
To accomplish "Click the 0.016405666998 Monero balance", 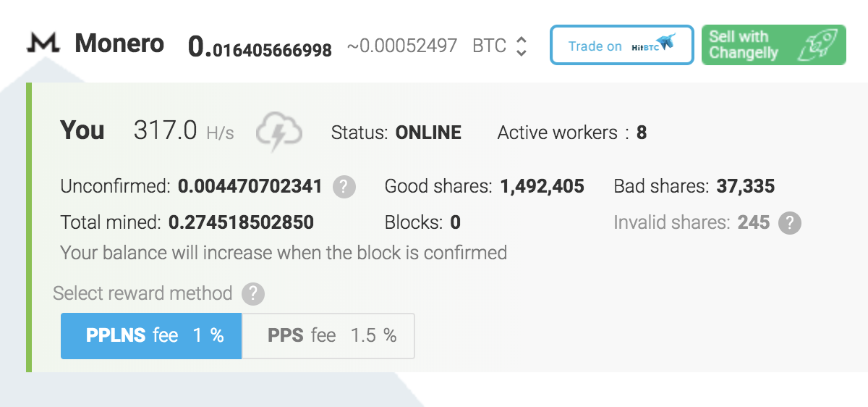I will (x=260, y=47).
